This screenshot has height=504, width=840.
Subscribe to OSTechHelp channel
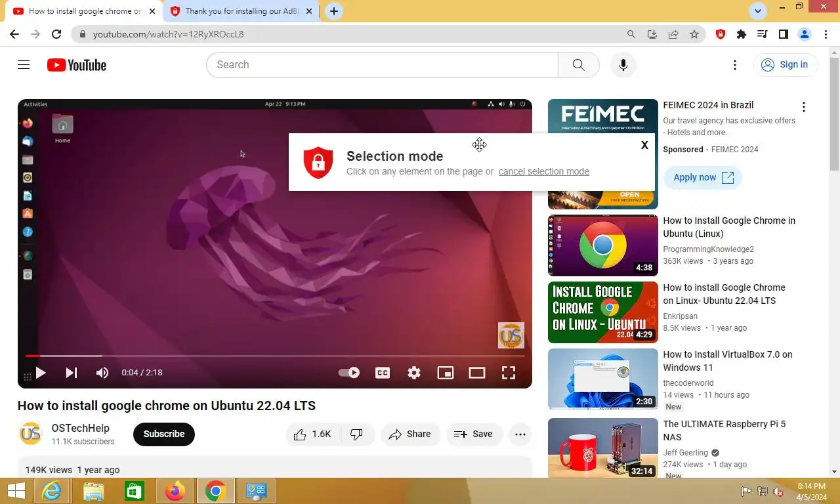point(164,434)
